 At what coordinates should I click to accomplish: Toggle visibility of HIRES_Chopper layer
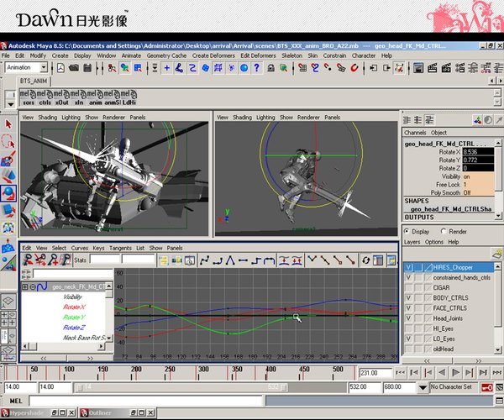click(409, 266)
